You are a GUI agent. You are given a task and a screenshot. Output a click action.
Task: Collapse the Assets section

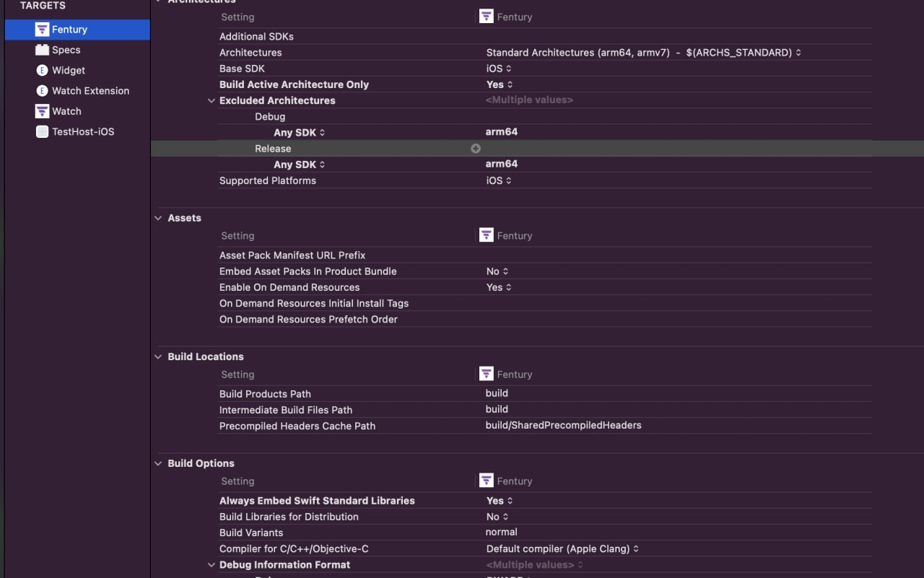(158, 218)
